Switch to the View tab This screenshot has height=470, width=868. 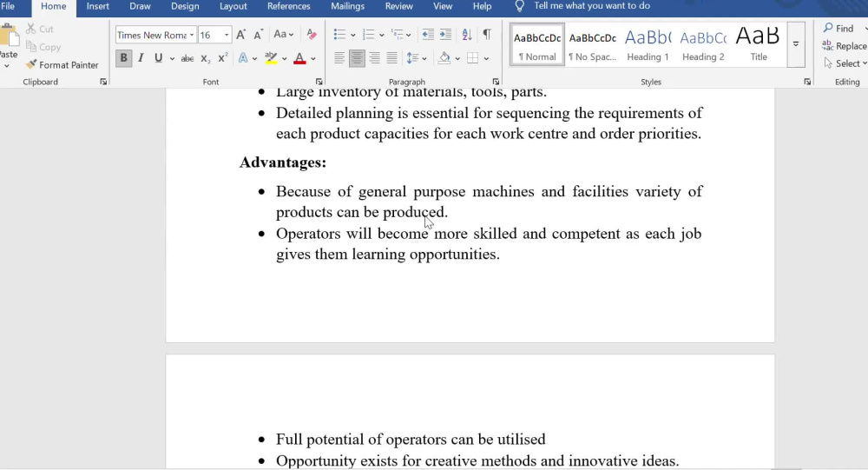443,6
